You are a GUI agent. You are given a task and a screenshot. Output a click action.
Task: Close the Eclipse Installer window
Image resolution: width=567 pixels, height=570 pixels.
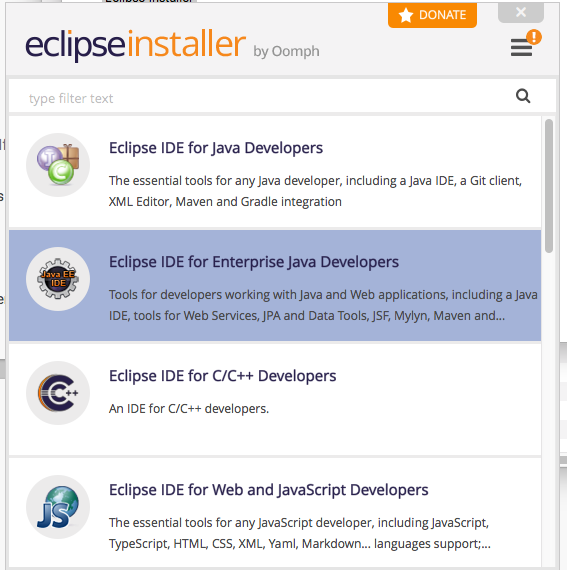(x=521, y=12)
